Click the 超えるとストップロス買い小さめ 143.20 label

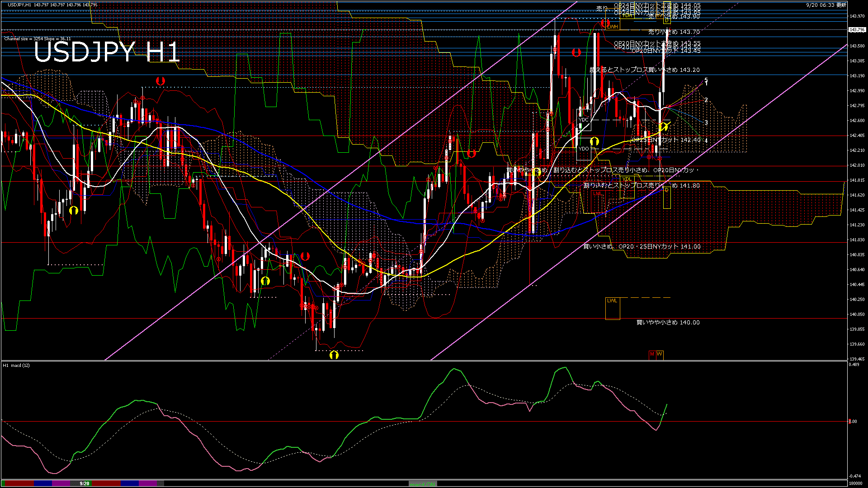[645, 70]
